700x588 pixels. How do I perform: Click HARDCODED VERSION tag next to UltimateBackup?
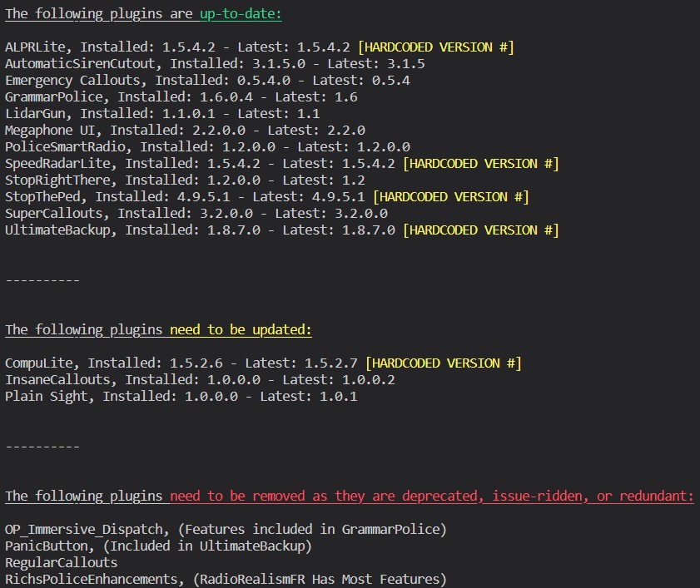pyautogui.click(x=481, y=230)
